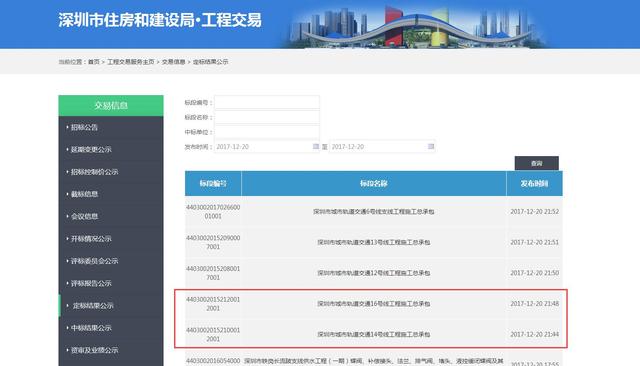Open 开标情况公示 sidebar entry
The height and width of the screenshot is (366, 640).
point(91,239)
